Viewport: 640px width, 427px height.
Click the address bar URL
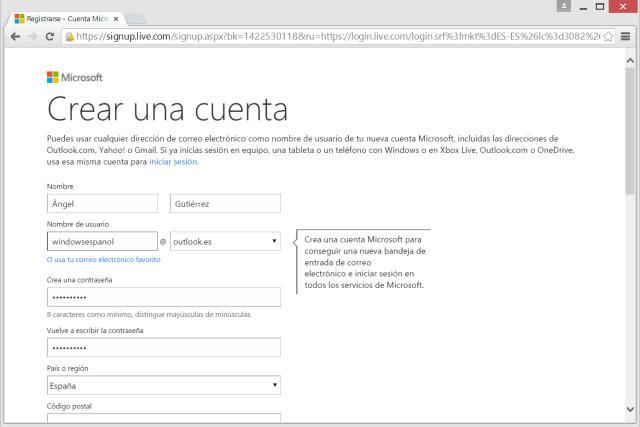338,37
